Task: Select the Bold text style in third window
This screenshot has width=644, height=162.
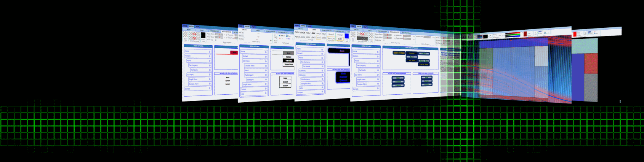Action: coord(340,39)
